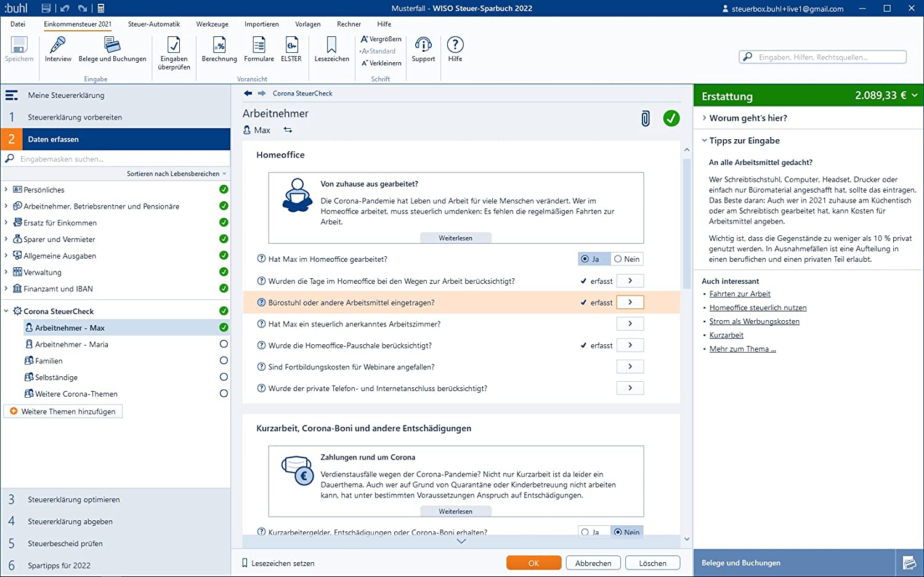
Task: Expand the Worum geht's hier? section
Action: pos(747,118)
